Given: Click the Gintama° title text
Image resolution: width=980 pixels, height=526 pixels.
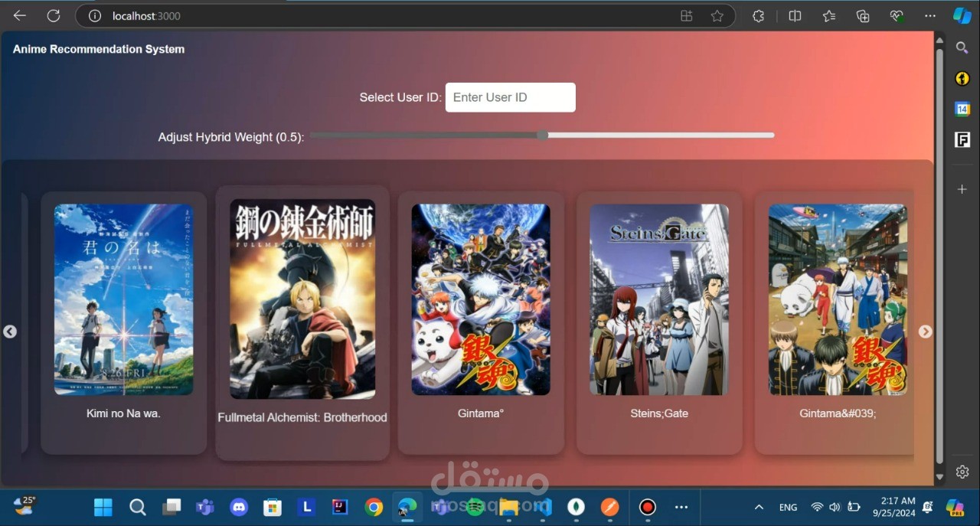Looking at the screenshot, I should pos(481,413).
